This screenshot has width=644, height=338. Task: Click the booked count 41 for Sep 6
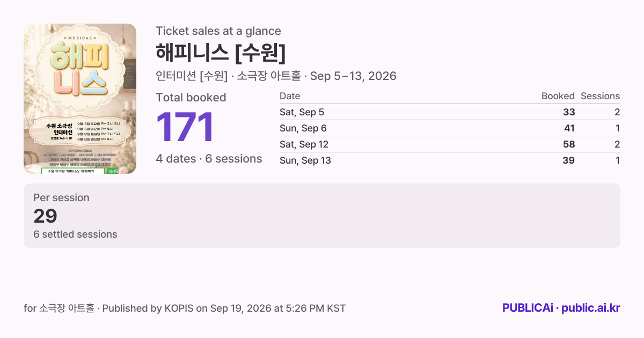tap(569, 128)
